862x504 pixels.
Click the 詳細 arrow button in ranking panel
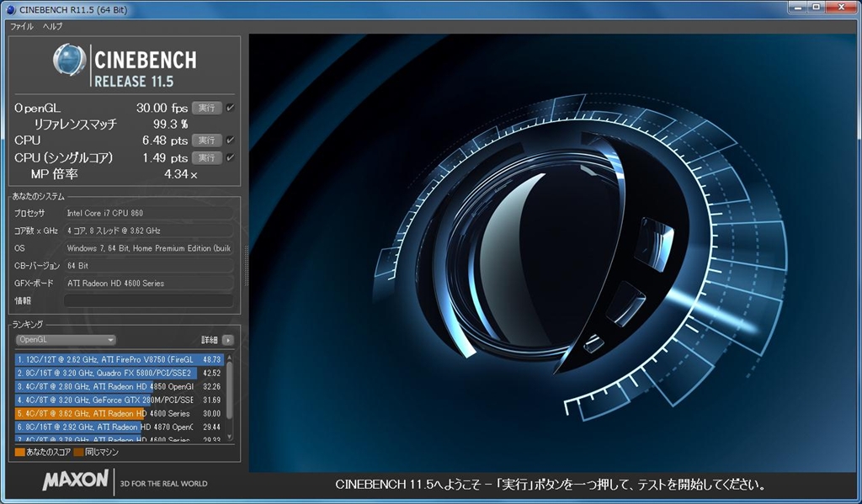coord(227,340)
